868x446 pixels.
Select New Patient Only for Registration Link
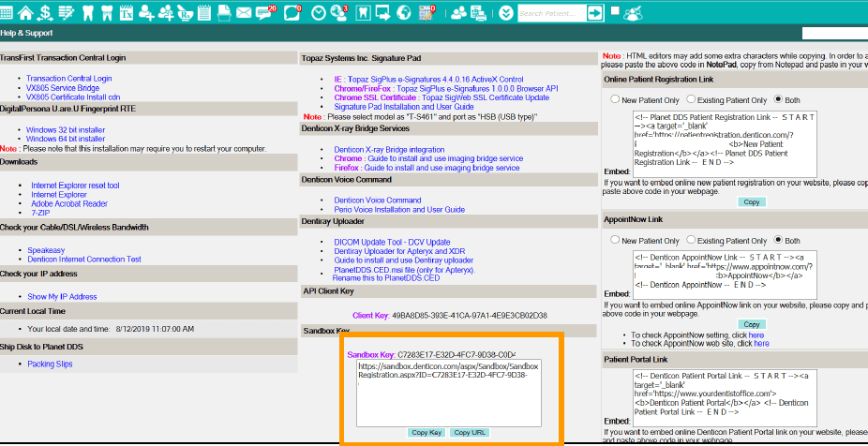(615, 100)
